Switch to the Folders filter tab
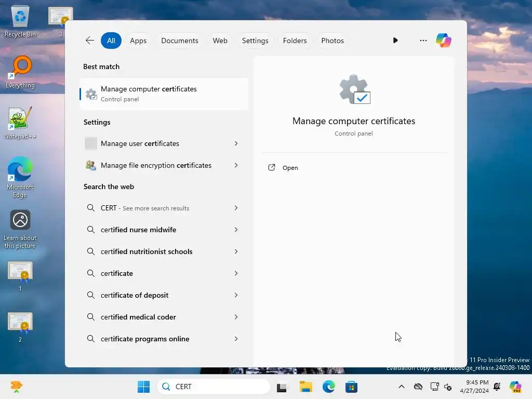This screenshot has width=532, height=399. tap(295, 41)
